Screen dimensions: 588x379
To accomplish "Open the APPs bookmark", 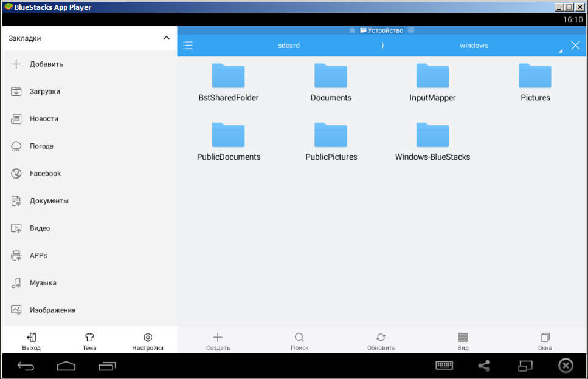I will pyautogui.click(x=89, y=256).
